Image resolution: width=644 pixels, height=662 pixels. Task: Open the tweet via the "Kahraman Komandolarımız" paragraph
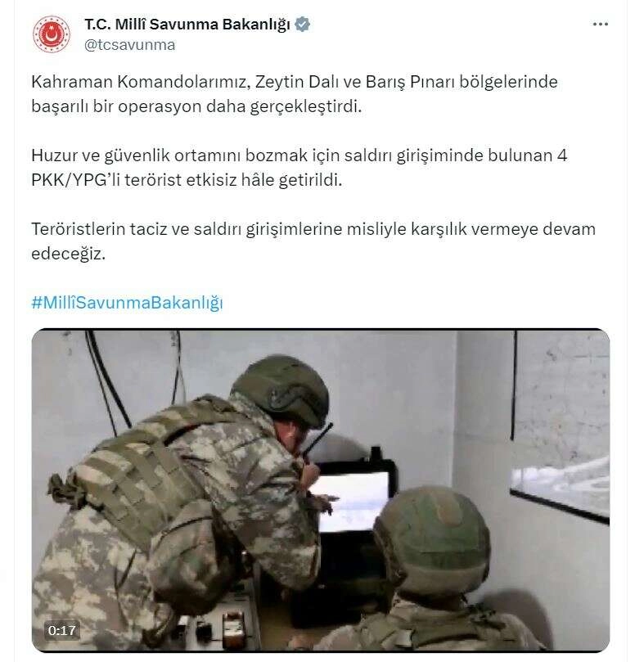295,94
